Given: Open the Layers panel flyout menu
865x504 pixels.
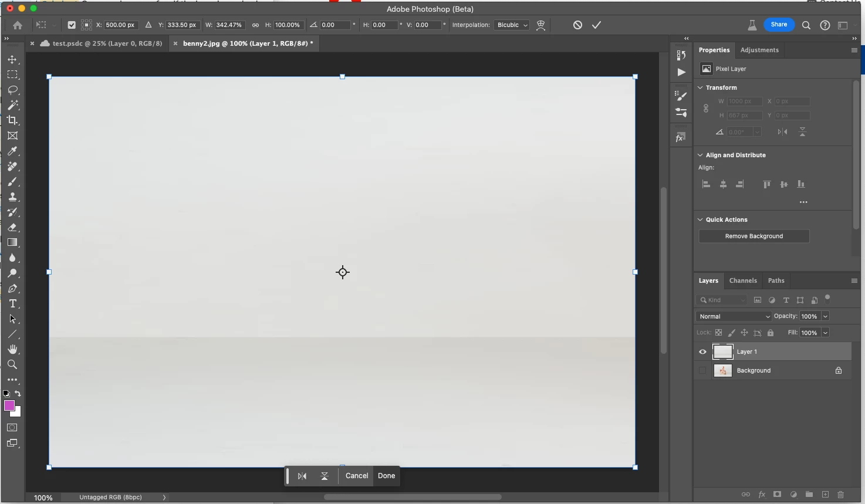Looking at the screenshot, I should [854, 281].
